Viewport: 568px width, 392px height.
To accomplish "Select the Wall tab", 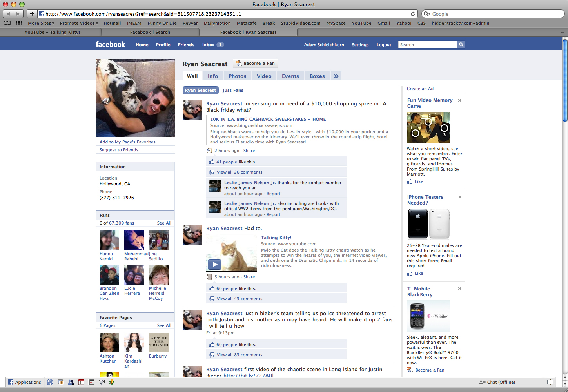I will (192, 76).
